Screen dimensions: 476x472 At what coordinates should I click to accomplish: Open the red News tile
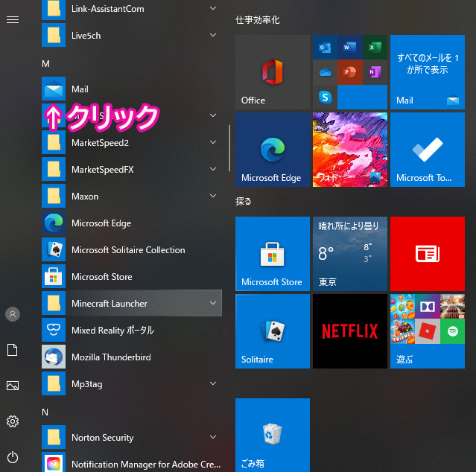pyautogui.click(x=428, y=254)
